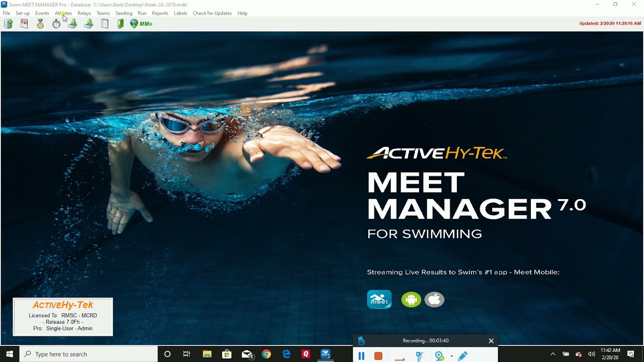This screenshot has height=362, width=644.
Task: Open Google Chrome from the taskbar
Action: tap(266, 354)
